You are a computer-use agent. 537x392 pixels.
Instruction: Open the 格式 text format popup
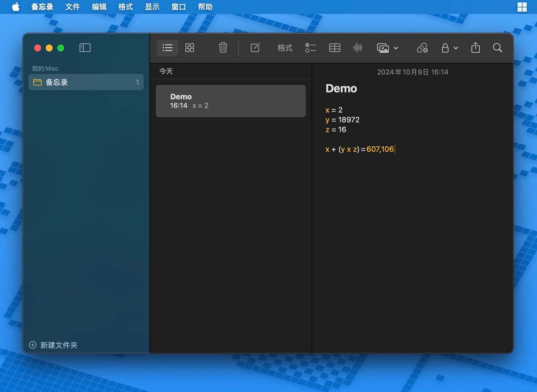(285, 48)
